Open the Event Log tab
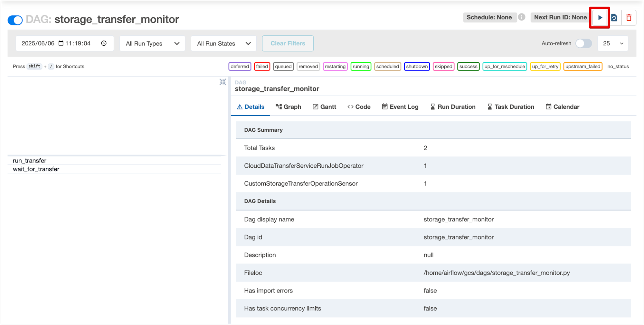Image resolution: width=644 pixels, height=325 pixels. [400, 107]
